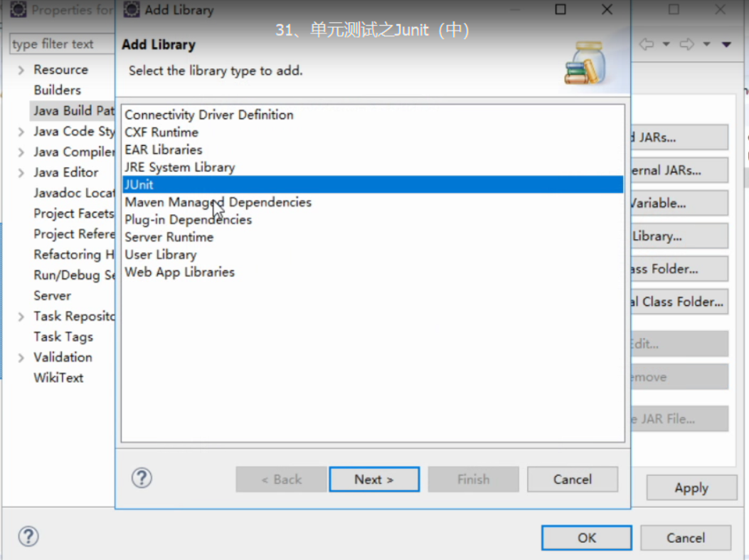The image size is (749, 560).
Task: Select Javadoc Location tree item
Action: [73, 193]
